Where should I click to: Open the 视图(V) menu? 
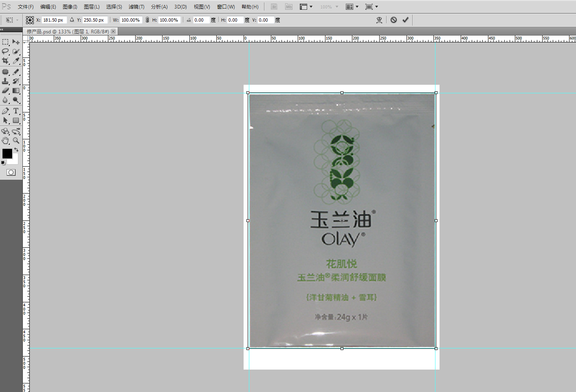pyautogui.click(x=202, y=7)
